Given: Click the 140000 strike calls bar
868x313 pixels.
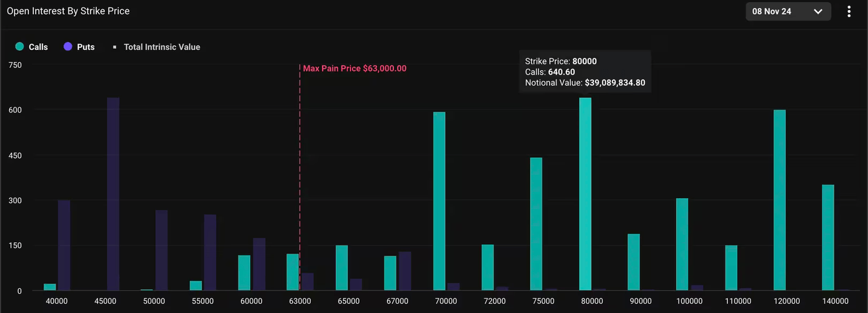Looking at the screenshot, I should 828,238.
